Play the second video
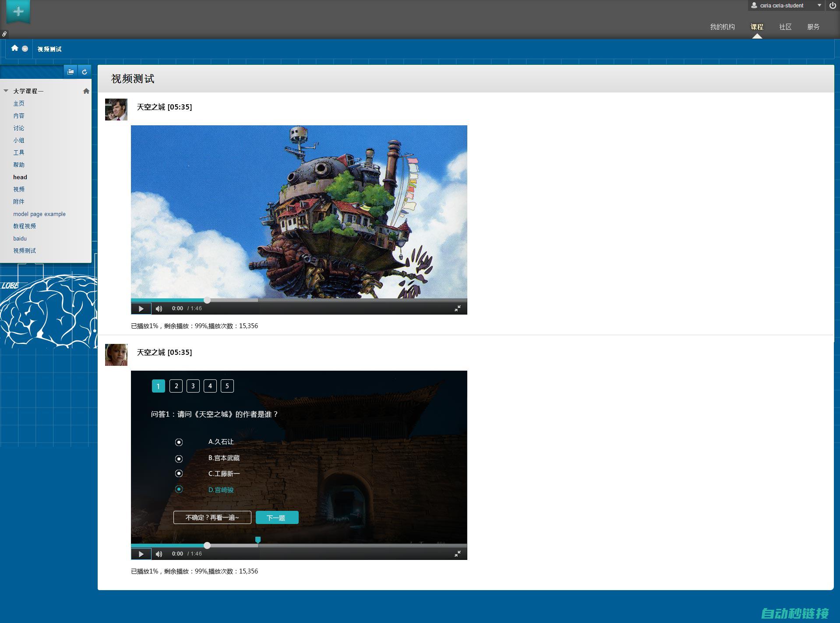This screenshot has width=840, height=623. 141,554
